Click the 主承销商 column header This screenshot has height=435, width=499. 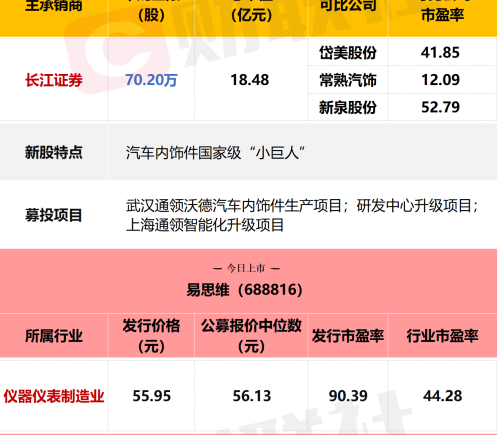(x=54, y=6)
